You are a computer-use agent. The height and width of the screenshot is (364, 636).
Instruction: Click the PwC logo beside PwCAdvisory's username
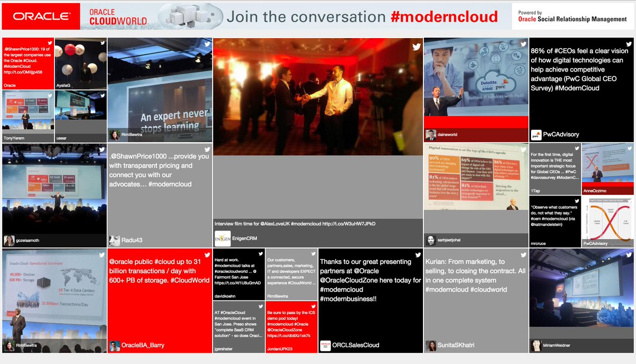535,134
